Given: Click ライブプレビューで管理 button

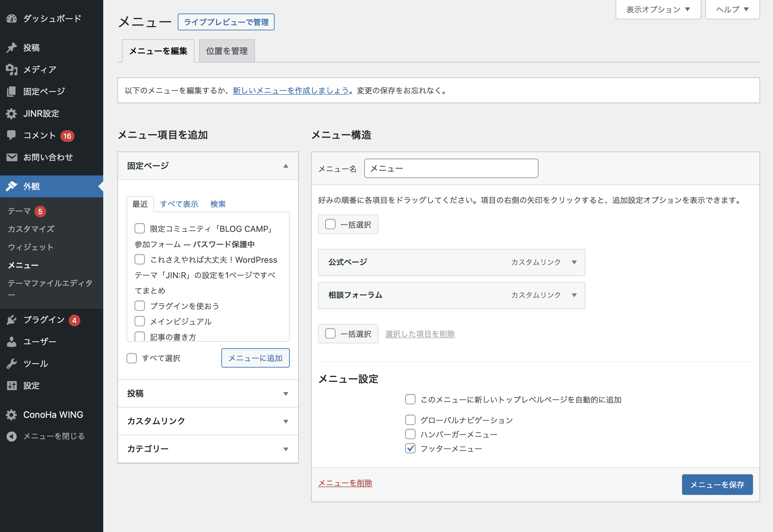Looking at the screenshot, I should pyautogui.click(x=226, y=22).
